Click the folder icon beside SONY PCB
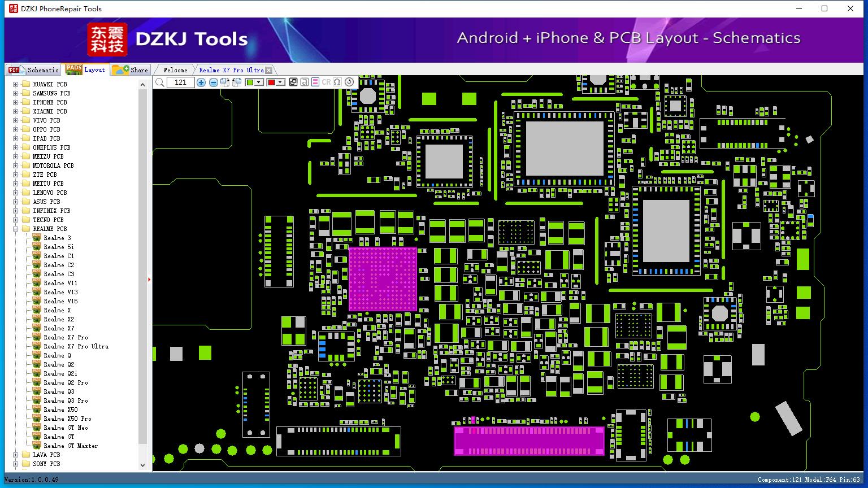Viewport: 868px width, 488px height. (x=25, y=464)
